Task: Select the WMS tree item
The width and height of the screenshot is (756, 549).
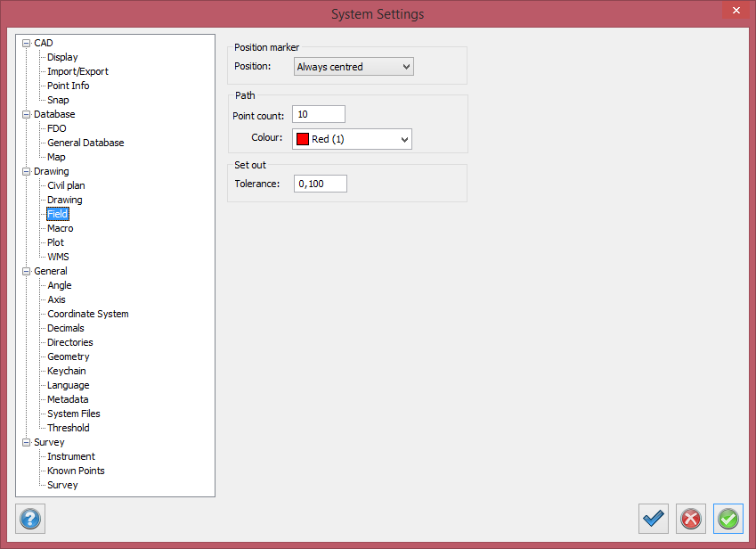Action: (58, 257)
